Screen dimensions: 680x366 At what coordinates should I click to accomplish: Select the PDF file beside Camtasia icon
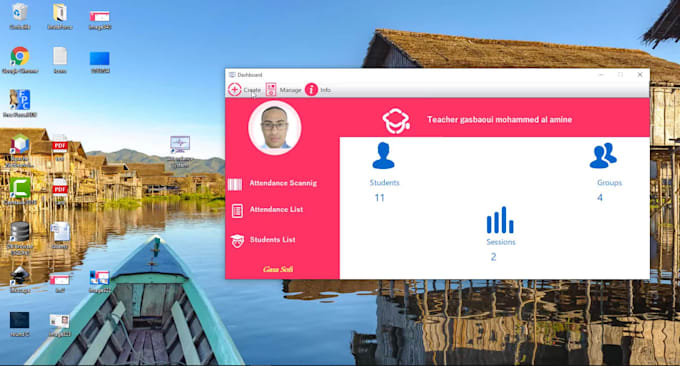(60, 191)
